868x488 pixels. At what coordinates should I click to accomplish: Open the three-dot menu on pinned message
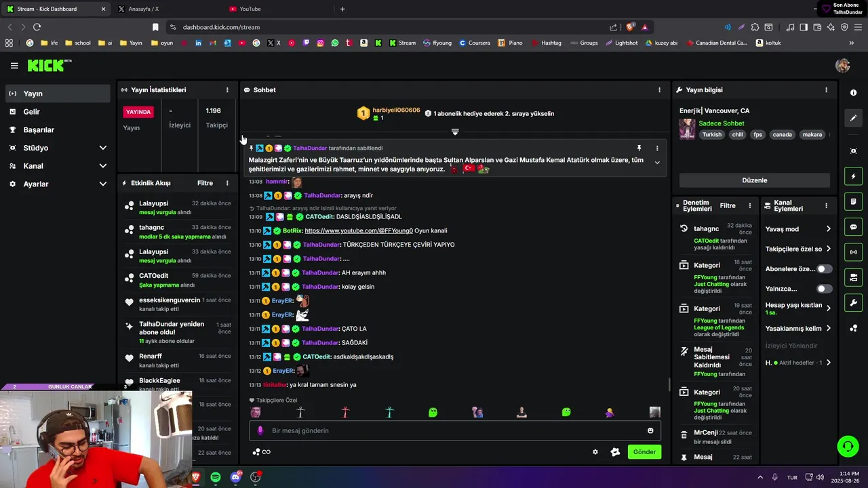(x=656, y=148)
